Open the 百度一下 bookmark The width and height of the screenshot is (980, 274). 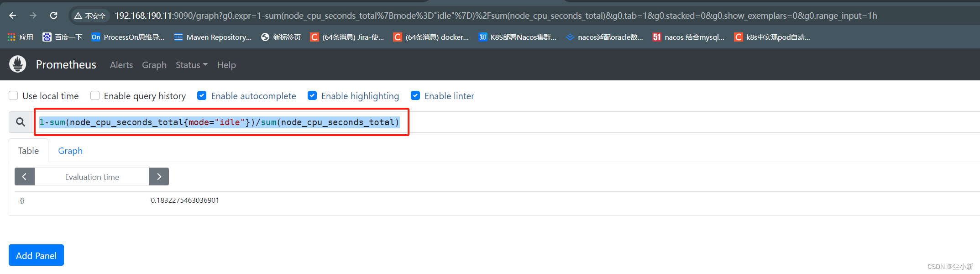(x=62, y=37)
